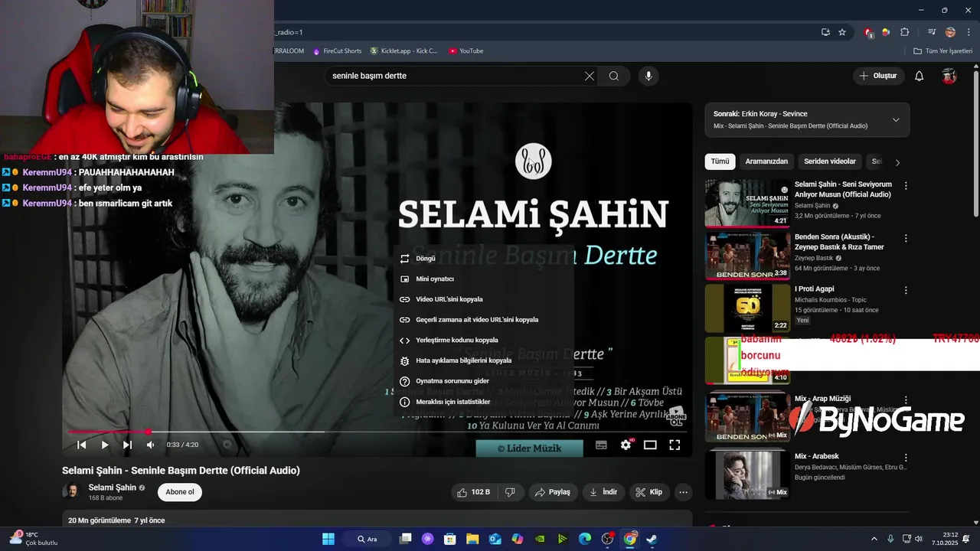Create a clip with Klip button
The width and height of the screenshot is (980, 551).
pyautogui.click(x=649, y=492)
